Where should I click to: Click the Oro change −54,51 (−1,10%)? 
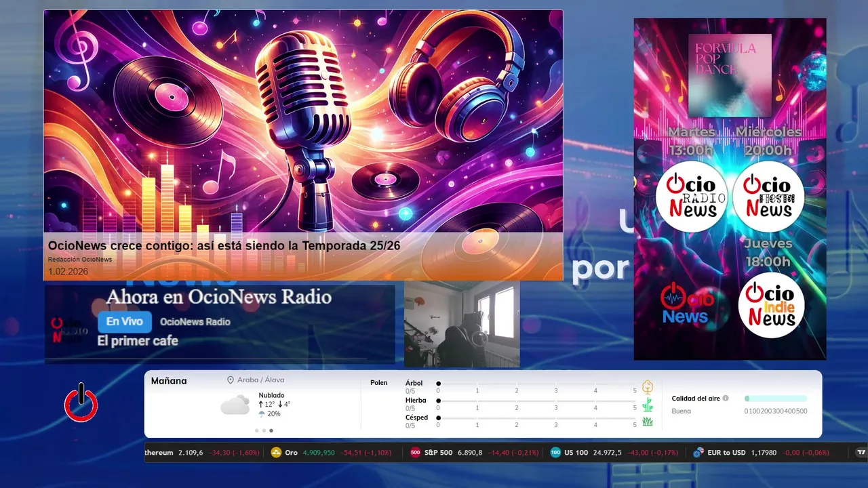tap(367, 453)
